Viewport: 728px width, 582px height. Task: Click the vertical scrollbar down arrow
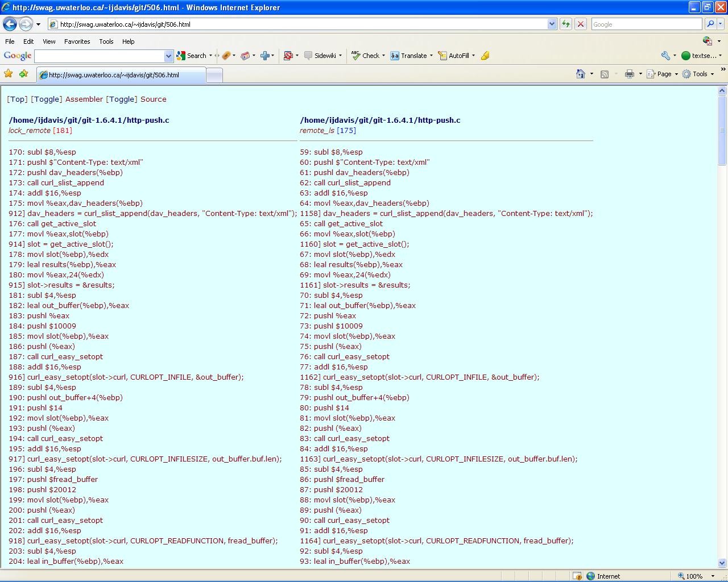coord(722,563)
